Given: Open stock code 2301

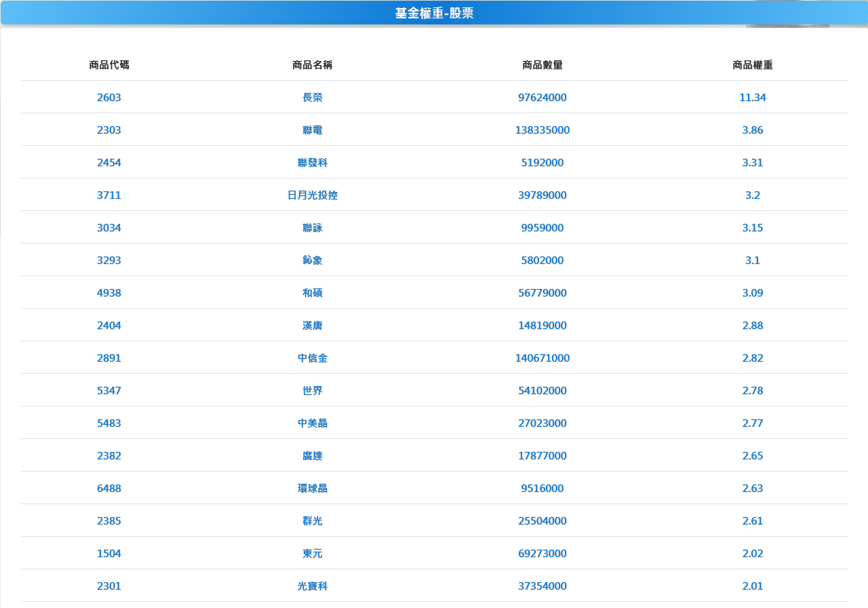Looking at the screenshot, I should pyautogui.click(x=109, y=586).
